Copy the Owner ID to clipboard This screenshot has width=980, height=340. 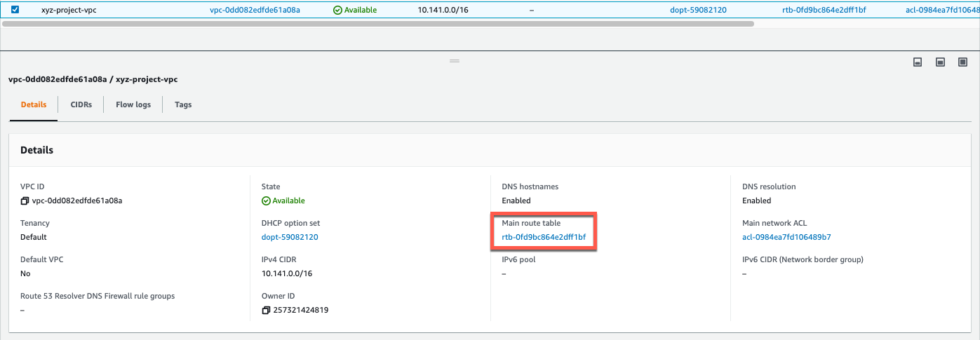[266, 310]
